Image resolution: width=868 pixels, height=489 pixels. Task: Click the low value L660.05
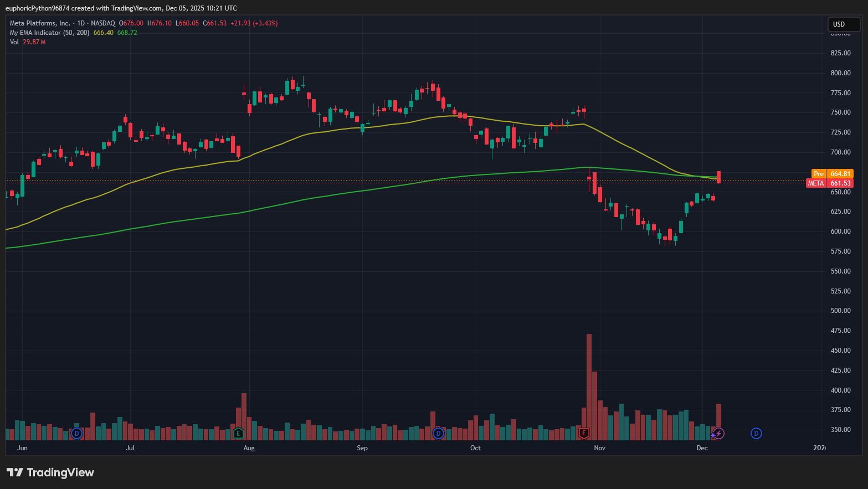187,23
